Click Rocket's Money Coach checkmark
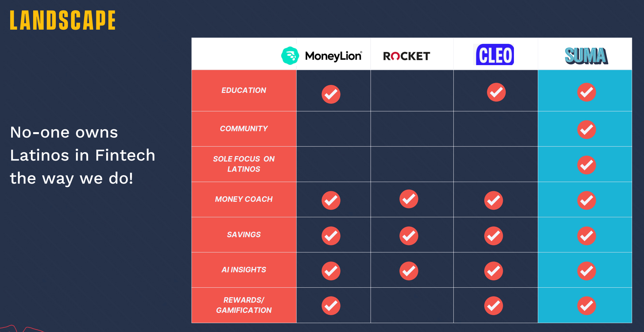Image resolution: width=644 pixels, height=332 pixels. pyautogui.click(x=409, y=199)
